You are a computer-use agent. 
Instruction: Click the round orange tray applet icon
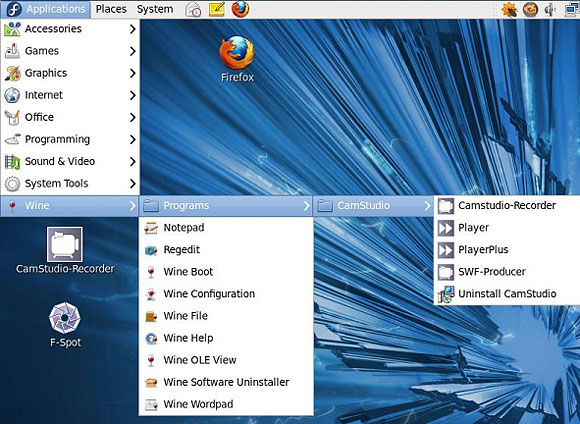[530, 10]
